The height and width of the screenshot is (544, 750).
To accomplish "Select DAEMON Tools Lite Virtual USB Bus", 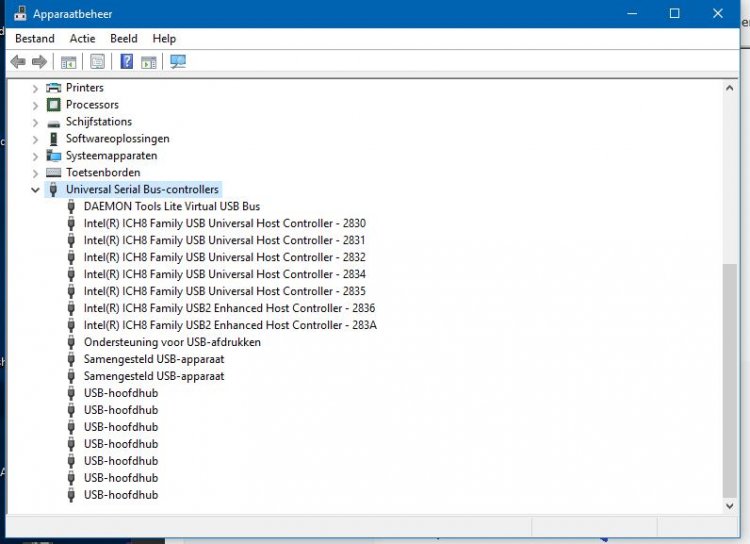I will pyautogui.click(x=171, y=206).
